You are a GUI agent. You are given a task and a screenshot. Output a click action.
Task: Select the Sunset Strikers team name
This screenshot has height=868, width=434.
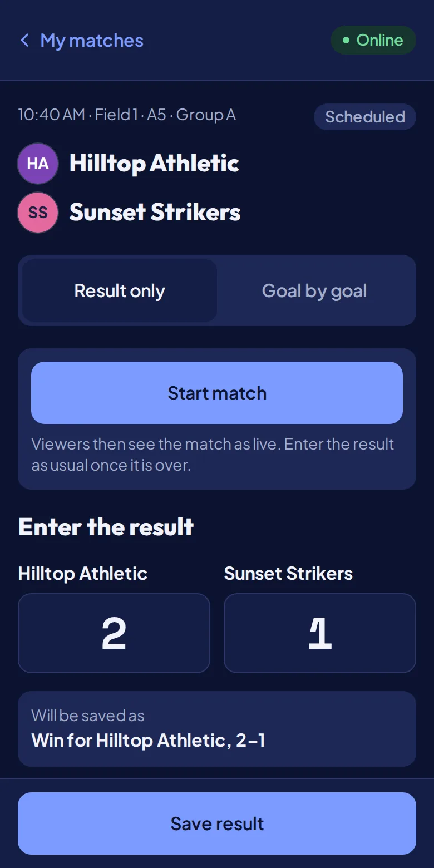coord(155,213)
